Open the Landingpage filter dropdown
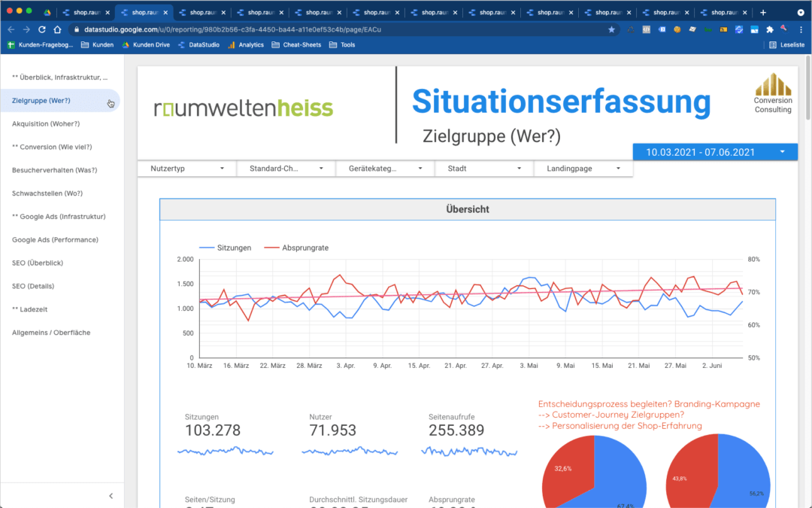 tap(583, 169)
